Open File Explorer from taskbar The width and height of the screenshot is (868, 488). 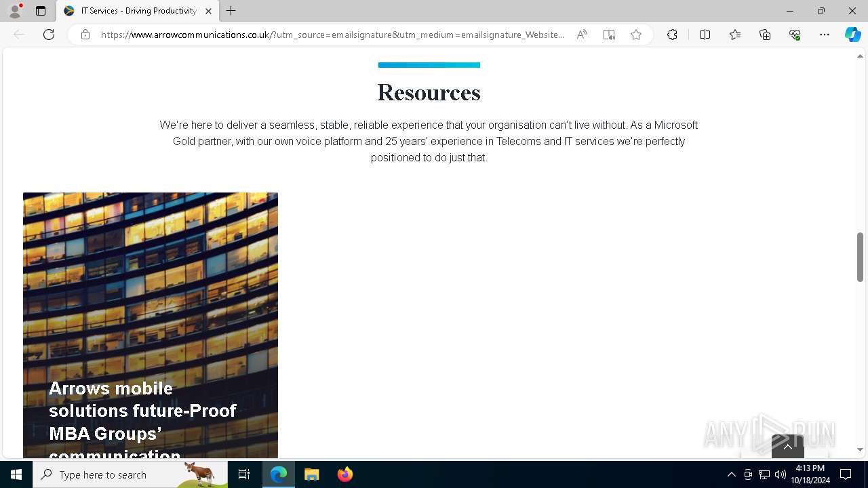312,474
